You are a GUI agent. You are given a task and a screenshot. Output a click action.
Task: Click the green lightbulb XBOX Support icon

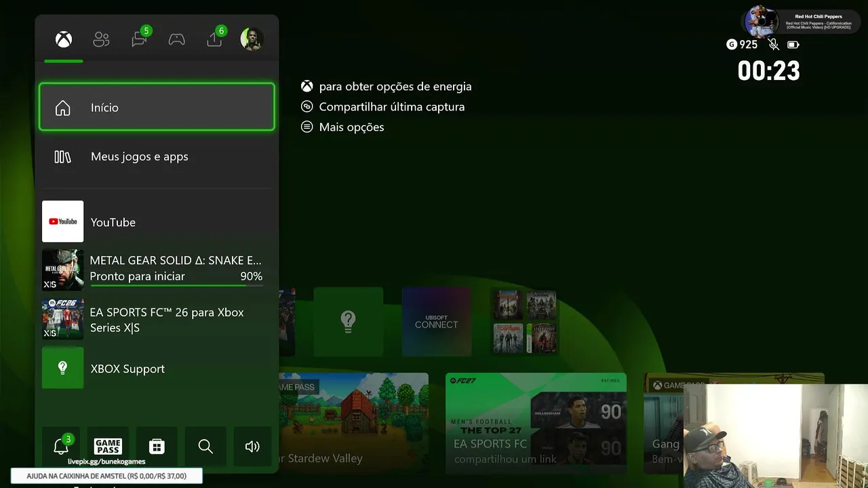(63, 368)
